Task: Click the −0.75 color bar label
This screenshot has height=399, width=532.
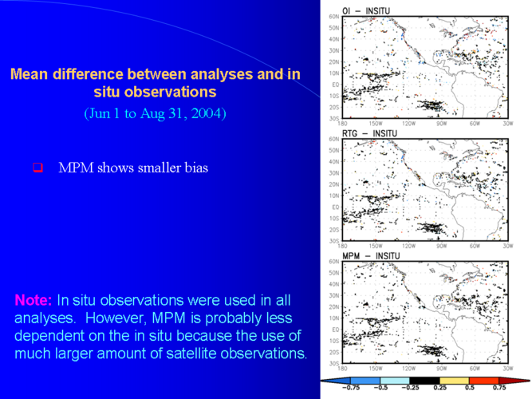Action: click(351, 388)
